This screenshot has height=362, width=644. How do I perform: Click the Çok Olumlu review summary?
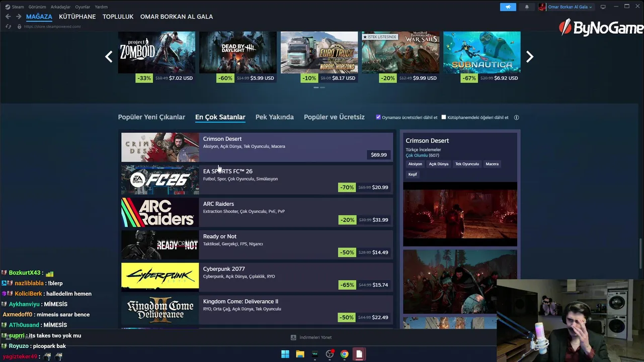pyautogui.click(x=417, y=155)
